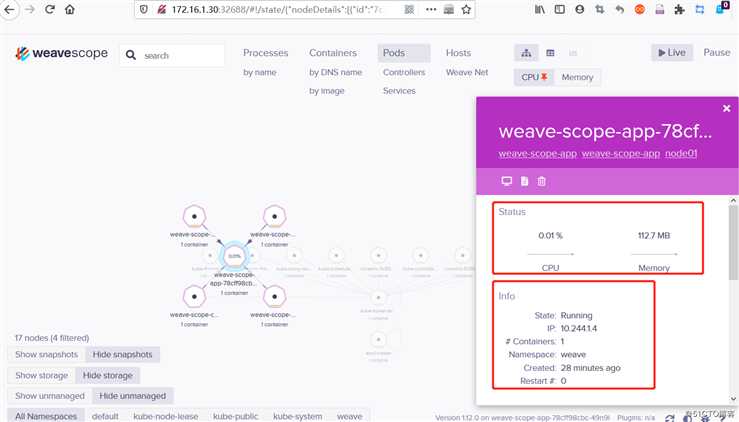Open the Containers topology
This screenshot has width=739, height=422.
coord(333,53)
